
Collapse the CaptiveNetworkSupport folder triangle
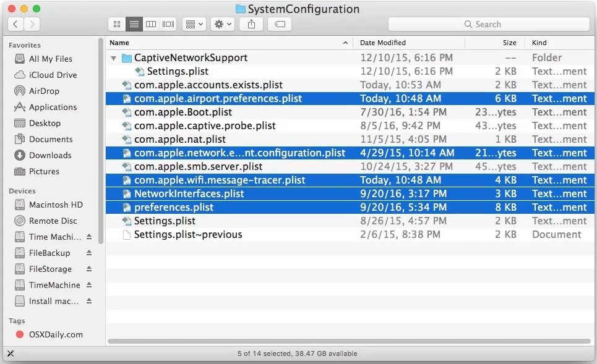[113, 58]
